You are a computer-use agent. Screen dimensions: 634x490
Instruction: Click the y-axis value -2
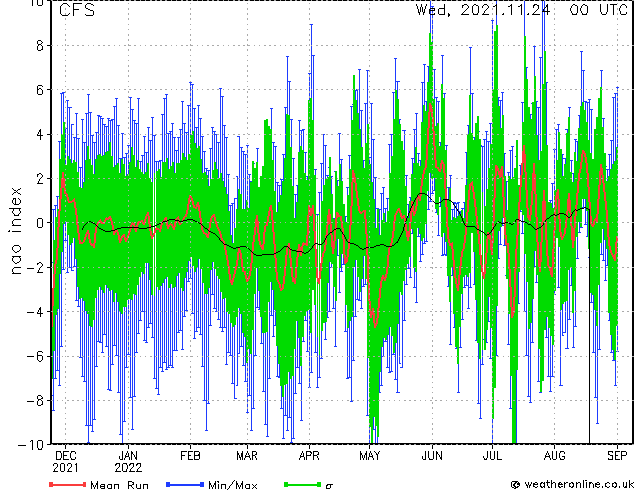tap(35, 267)
